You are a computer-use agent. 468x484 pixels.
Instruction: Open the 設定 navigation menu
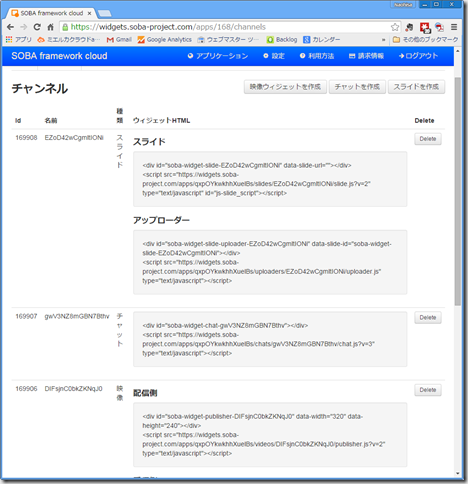tap(274, 56)
